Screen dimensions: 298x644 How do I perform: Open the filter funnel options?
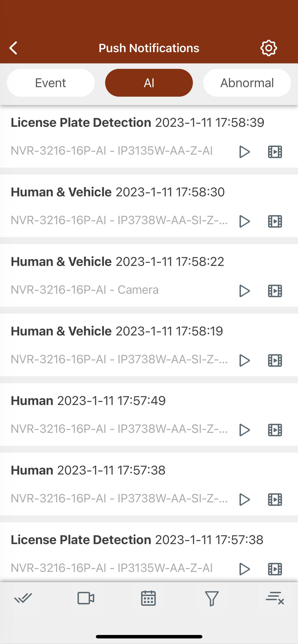click(212, 598)
